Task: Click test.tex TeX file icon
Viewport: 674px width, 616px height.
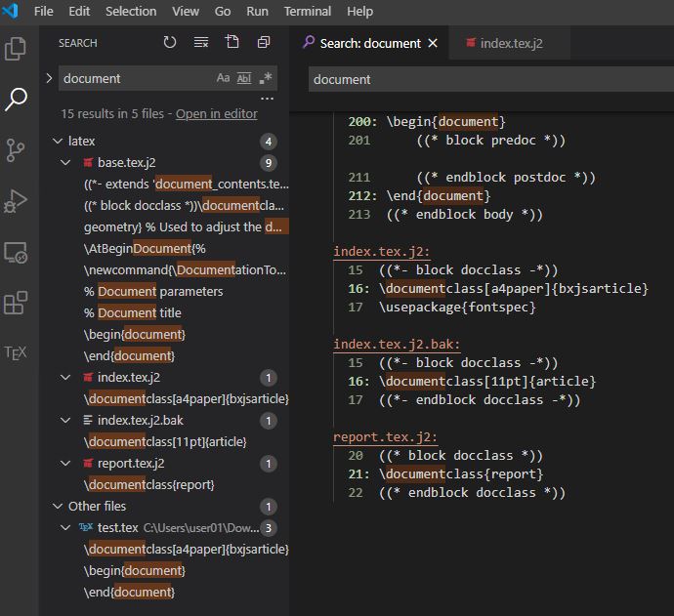Action: (86, 527)
